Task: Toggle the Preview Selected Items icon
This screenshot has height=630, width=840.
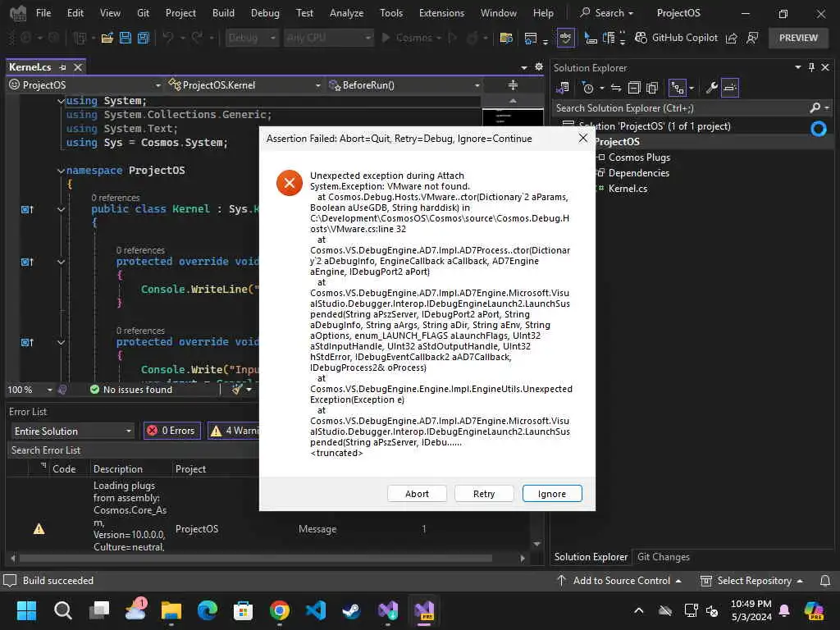Action: click(x=730, y=87)
